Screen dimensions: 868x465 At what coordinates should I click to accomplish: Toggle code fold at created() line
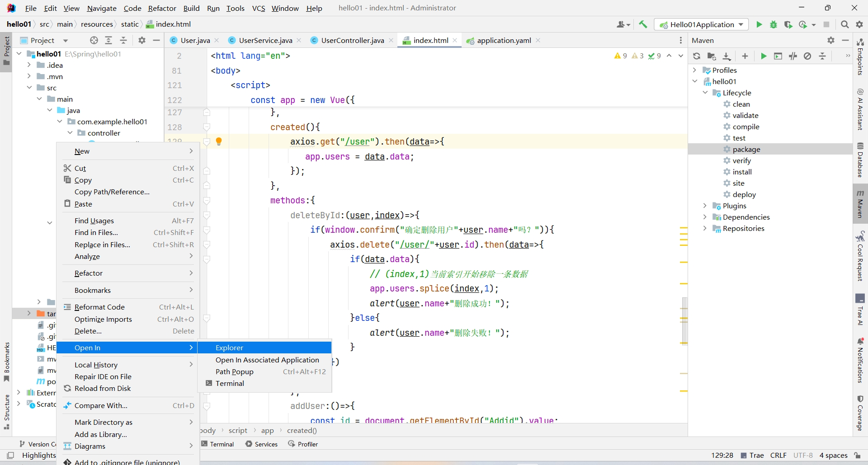pyautogui.click(x=207, y=127)
